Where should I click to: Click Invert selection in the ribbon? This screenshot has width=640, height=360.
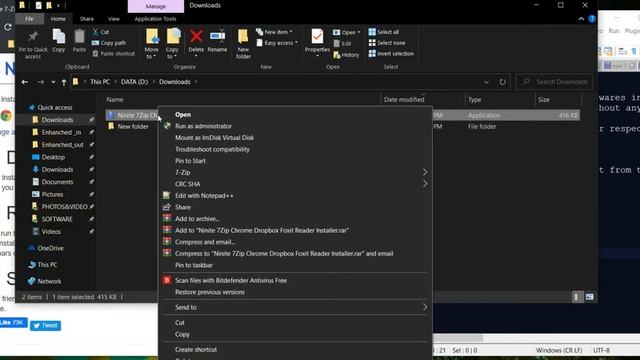[x=391, y=53]
